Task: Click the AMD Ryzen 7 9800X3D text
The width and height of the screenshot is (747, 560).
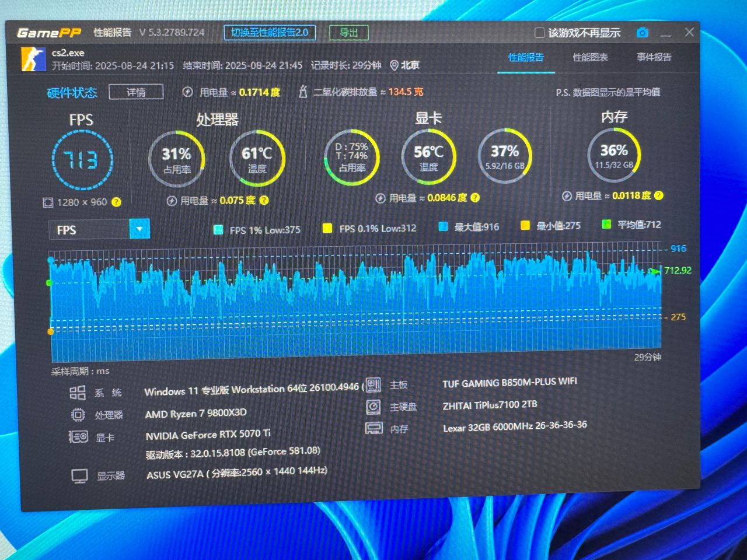Action: (196, 414)
